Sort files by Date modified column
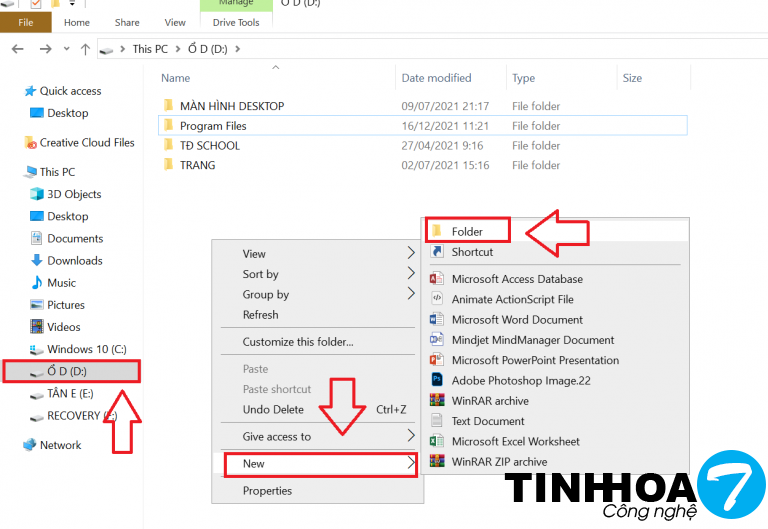Viewport: 768px width, 529px height. (436, 78)
